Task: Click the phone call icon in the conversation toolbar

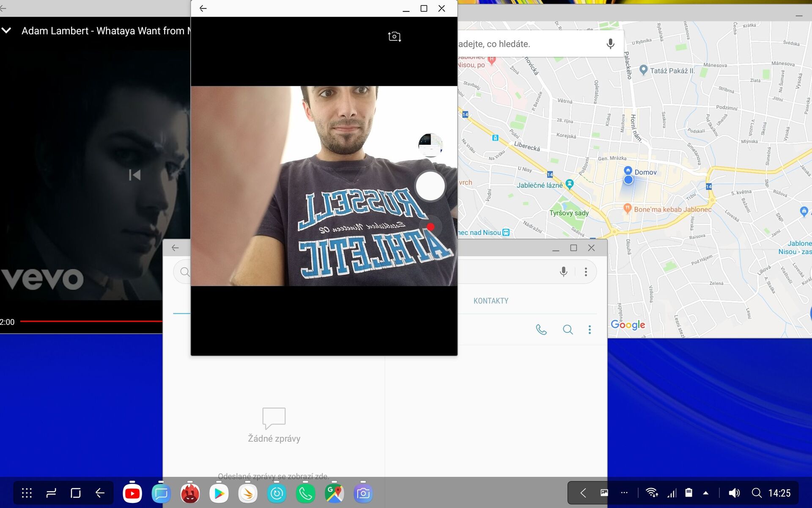Action: pos(541,329)
